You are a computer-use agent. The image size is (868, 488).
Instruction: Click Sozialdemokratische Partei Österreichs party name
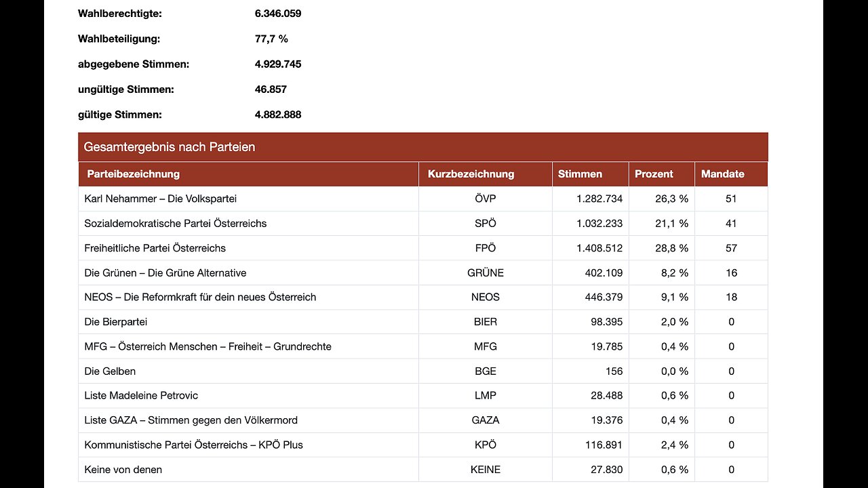(176, 224)
